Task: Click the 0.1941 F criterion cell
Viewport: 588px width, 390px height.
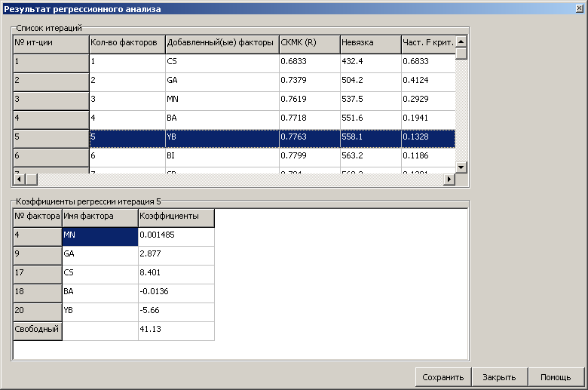Action: click(x=428, y=120)
